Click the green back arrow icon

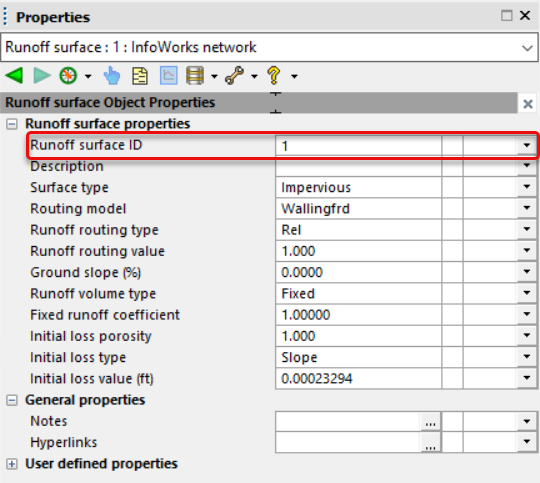point(14,75)
